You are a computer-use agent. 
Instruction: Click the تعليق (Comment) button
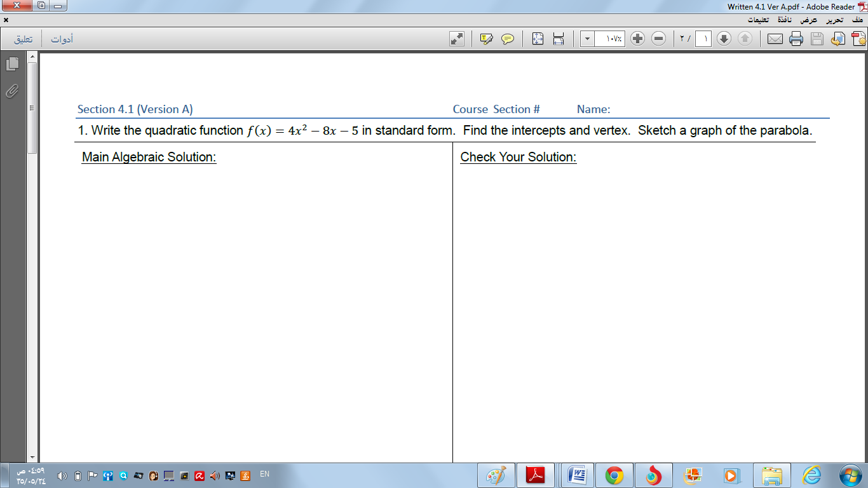pos(24,39)
